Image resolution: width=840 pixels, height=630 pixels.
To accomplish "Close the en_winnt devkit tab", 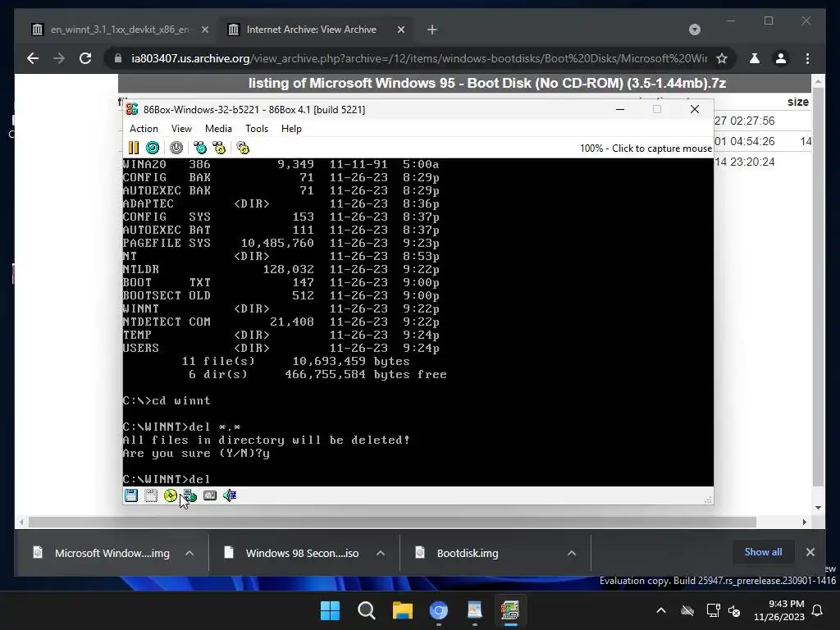I will pos(204,30).
